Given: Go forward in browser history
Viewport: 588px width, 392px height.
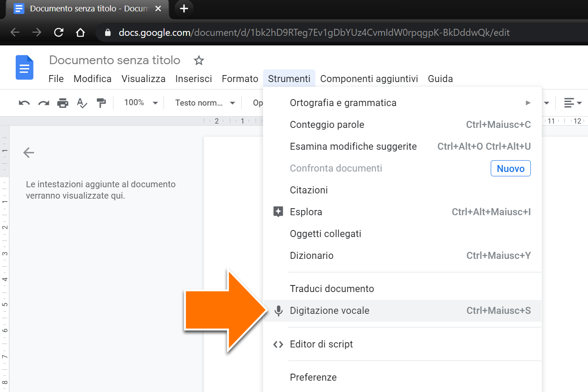Looking at the screenshot, I should 37,32.
